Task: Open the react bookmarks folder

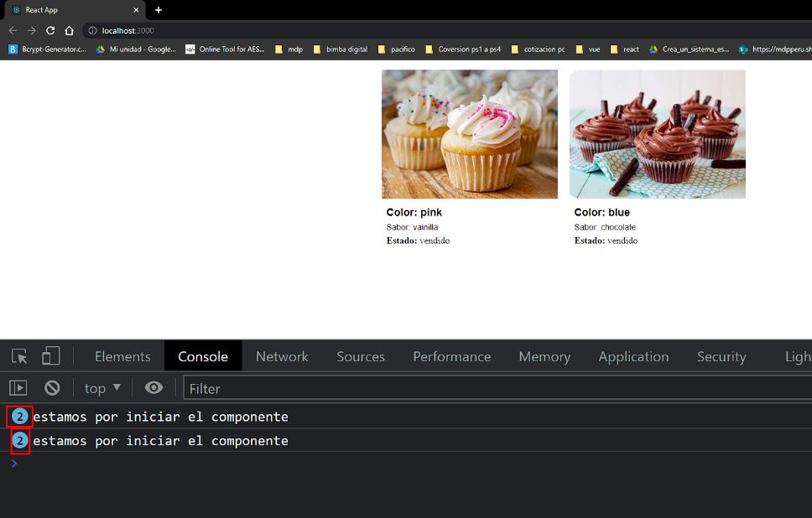Action: [x=625, y=49]
